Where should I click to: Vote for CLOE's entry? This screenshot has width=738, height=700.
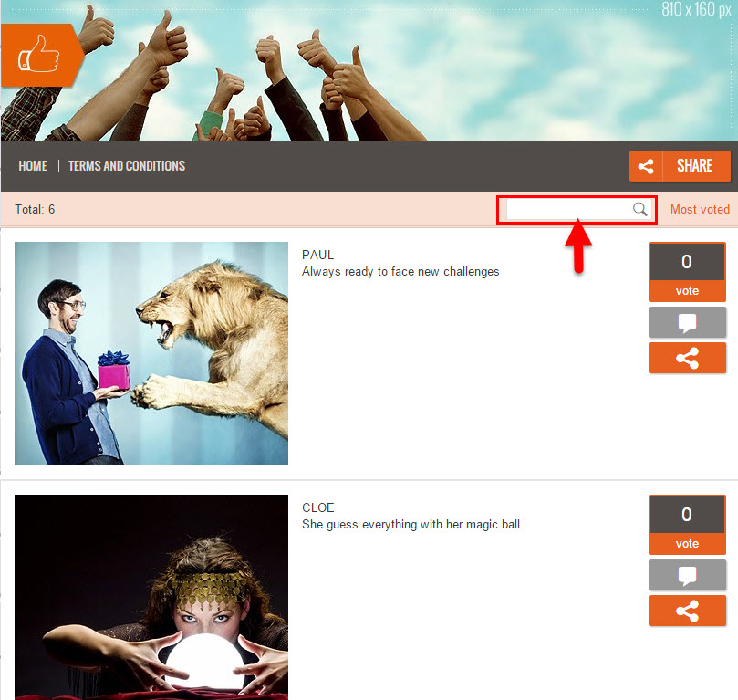(x=687, y=544)
